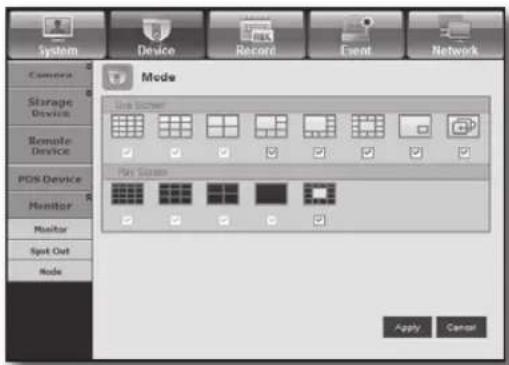Image resolution: width=509 pixels, height=365 pixels.
Task: Click the play screen 9-split icon
Action: point(175,194)
